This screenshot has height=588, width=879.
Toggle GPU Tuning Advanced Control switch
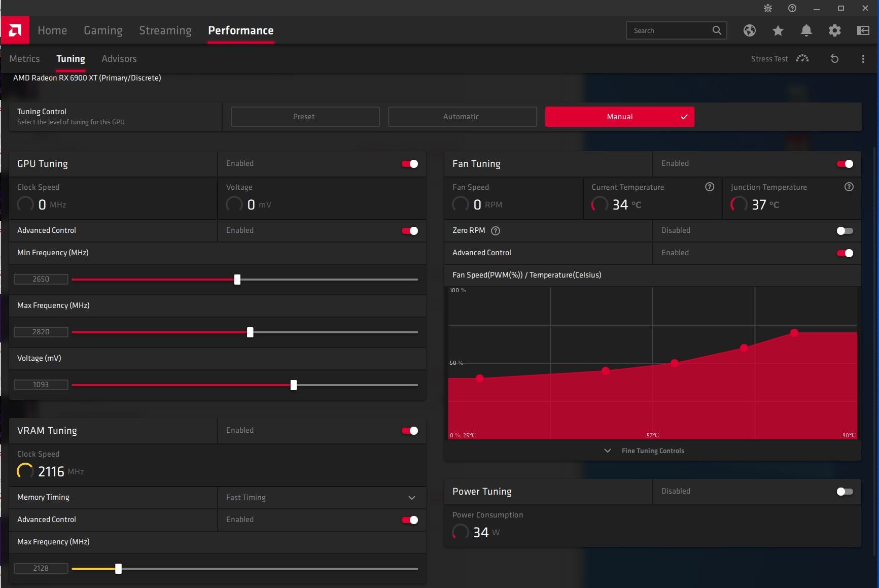click(x=410, y=231)
